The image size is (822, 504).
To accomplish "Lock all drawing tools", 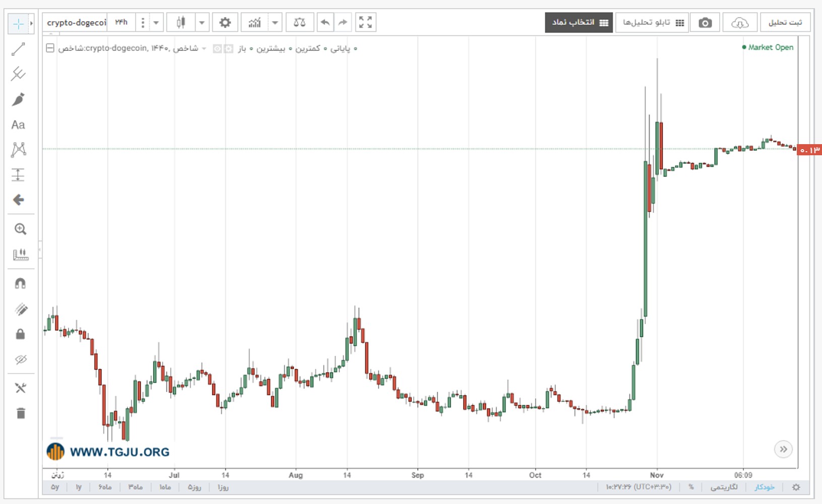I will 20,334.
